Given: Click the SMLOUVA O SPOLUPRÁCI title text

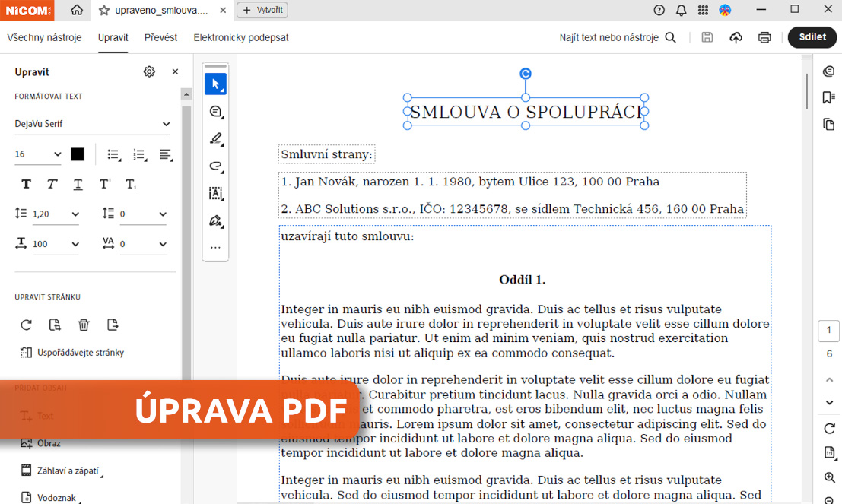Looking at the screenshot, I should [526, 112].
